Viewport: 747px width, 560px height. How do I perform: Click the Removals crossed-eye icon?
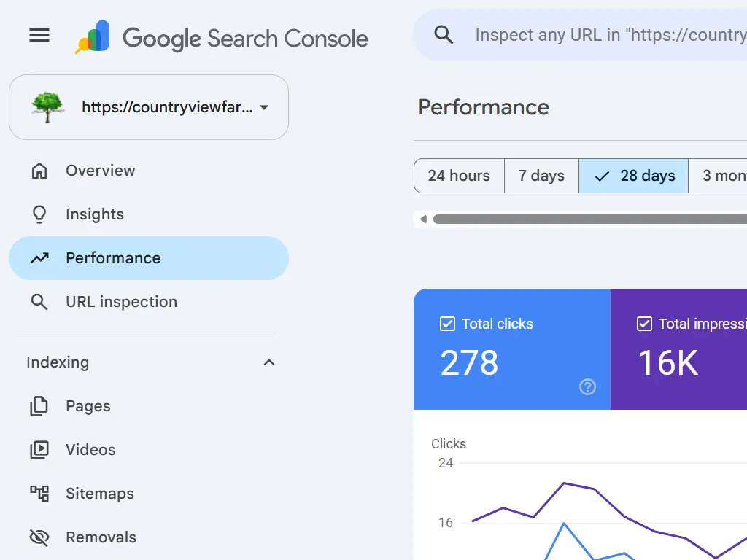39,537
